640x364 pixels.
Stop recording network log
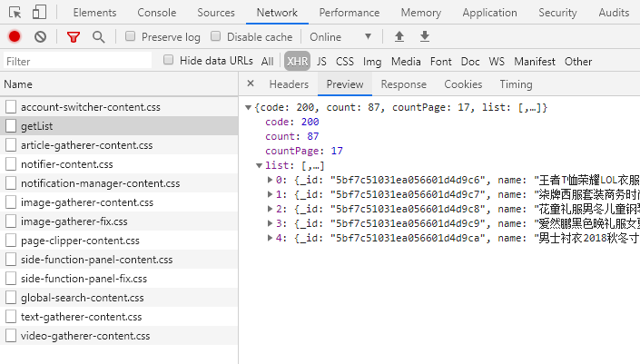point(15,36)
